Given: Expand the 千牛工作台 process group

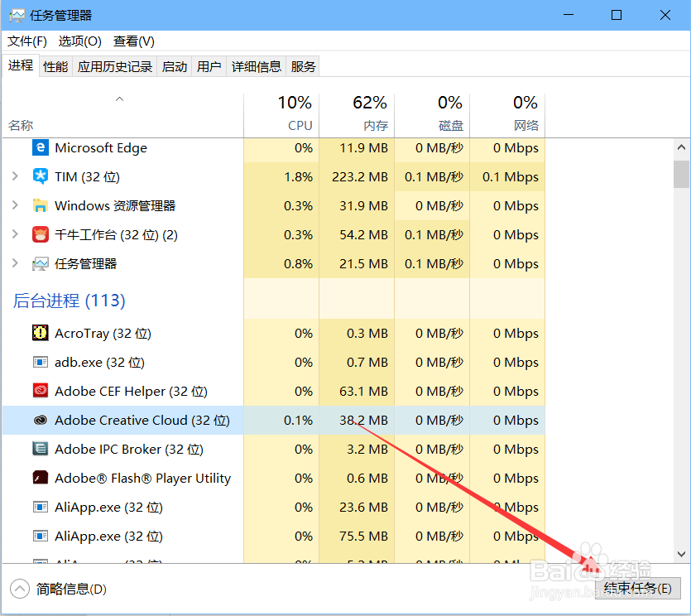Looking at the screenshot, I should point(15,234).
